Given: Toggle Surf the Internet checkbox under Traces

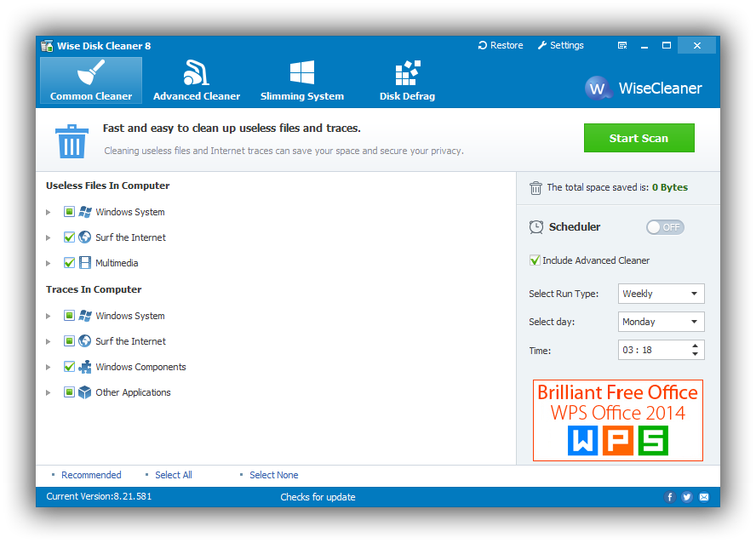Looking at the screenshot, I should [x=70, y=341].
